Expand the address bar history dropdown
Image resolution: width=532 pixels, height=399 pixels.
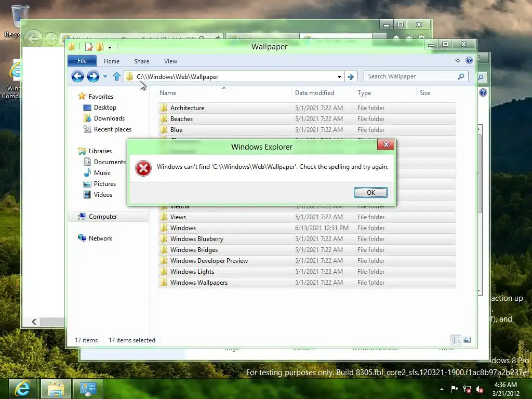339,77
